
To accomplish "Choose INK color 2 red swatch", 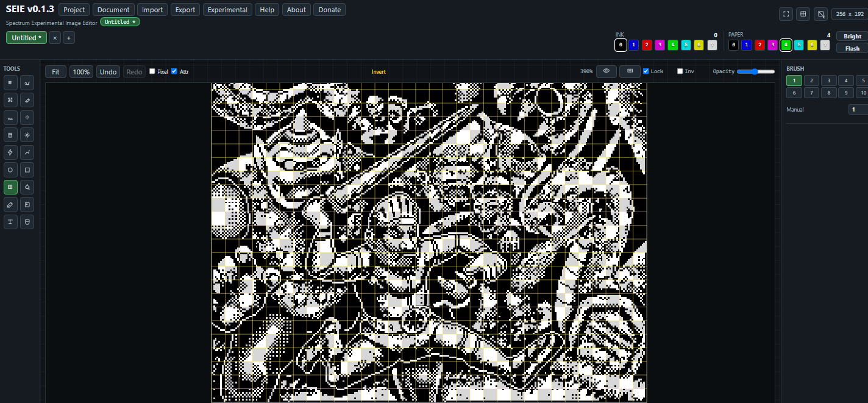I will click(647, 45).
